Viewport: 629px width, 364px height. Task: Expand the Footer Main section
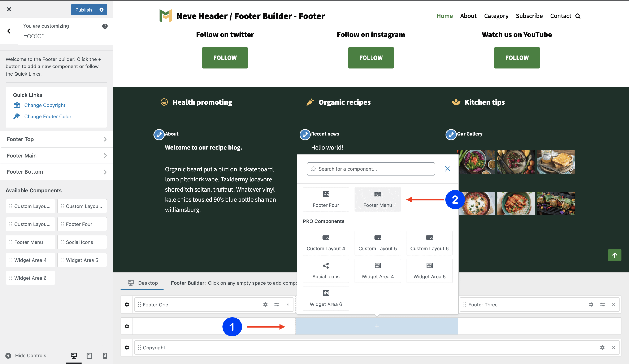pyautogui.click(x=56, y=156)
